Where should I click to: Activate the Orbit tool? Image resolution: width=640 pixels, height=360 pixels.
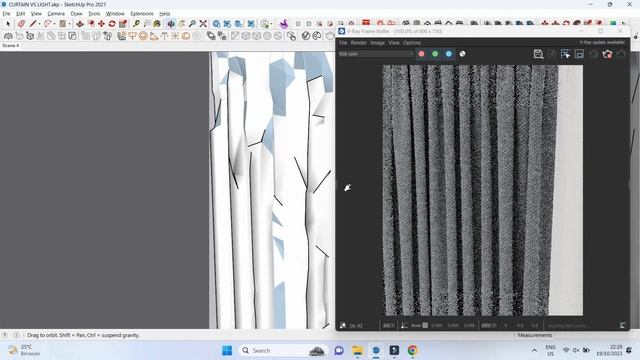[x=171, y=24]
